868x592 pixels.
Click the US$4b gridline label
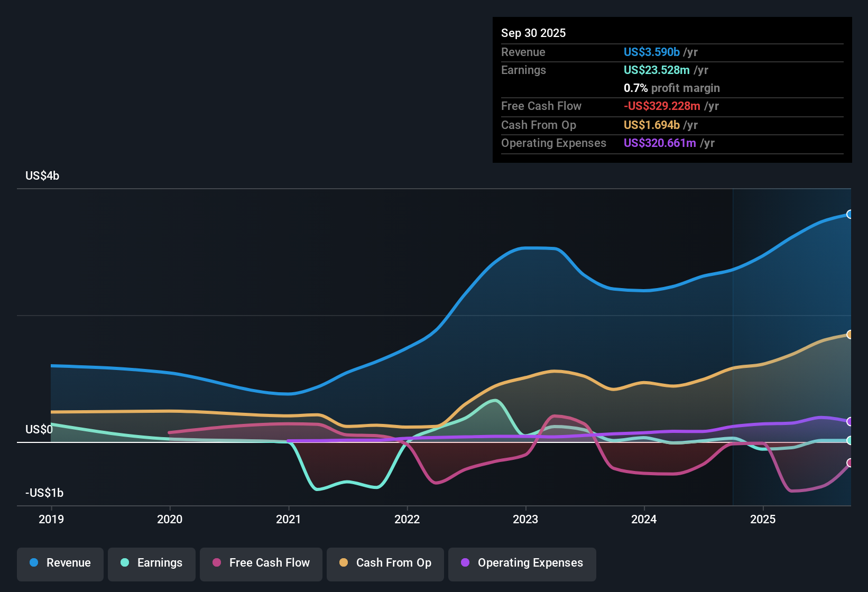[42, 175]
